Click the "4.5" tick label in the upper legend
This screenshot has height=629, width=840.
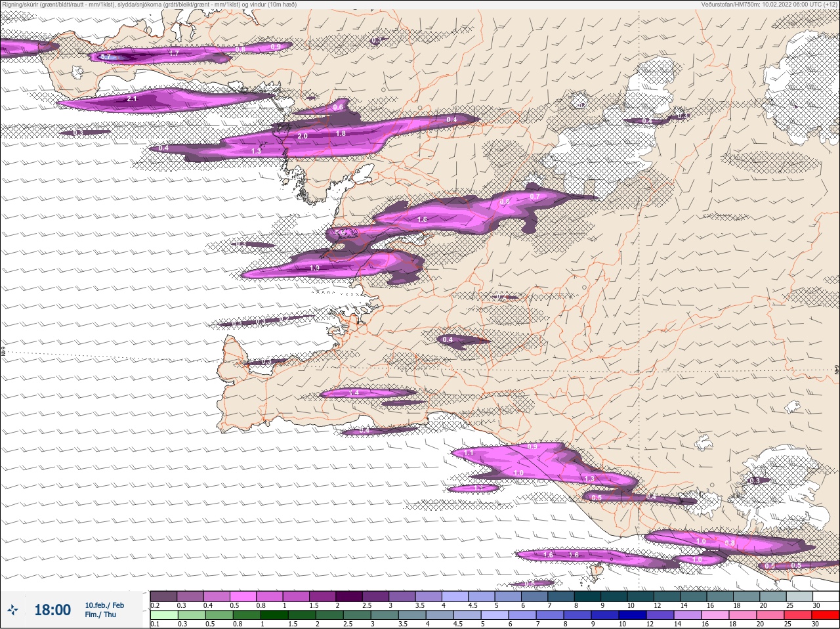pyautogui.click(x=472, y=605)
